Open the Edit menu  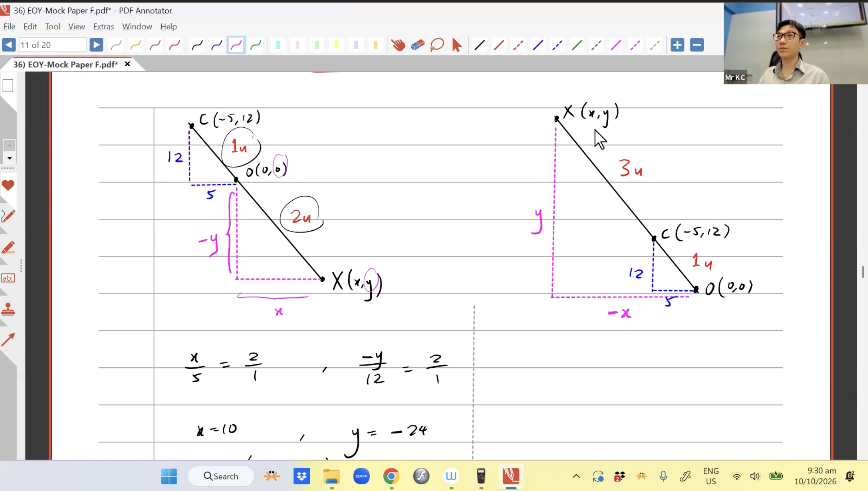click(x=30, y=27)
